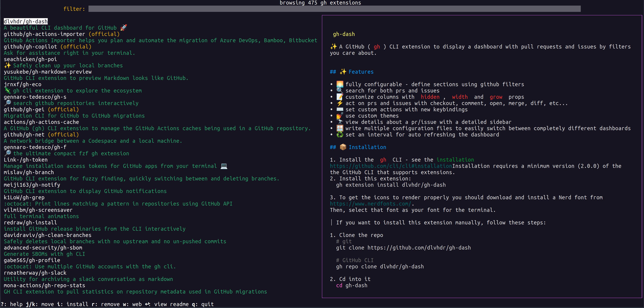Click the sparkles icon next to gh-poi
Screen dimensions: 644x308
7,65
